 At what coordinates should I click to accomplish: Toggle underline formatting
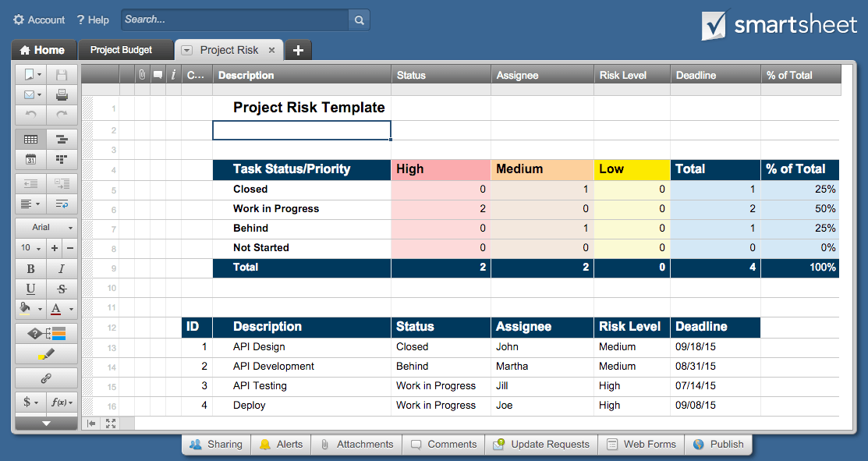pos(30,289)
